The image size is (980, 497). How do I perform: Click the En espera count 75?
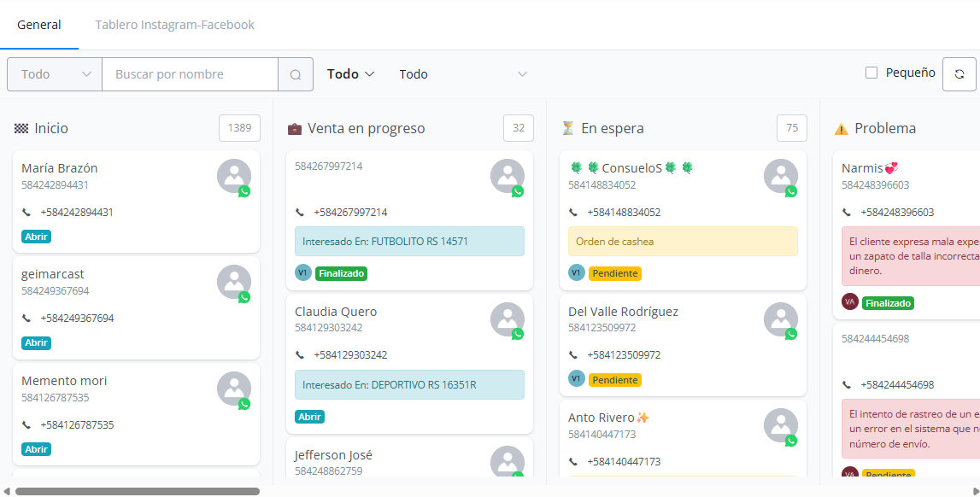(x=792, y=128)
